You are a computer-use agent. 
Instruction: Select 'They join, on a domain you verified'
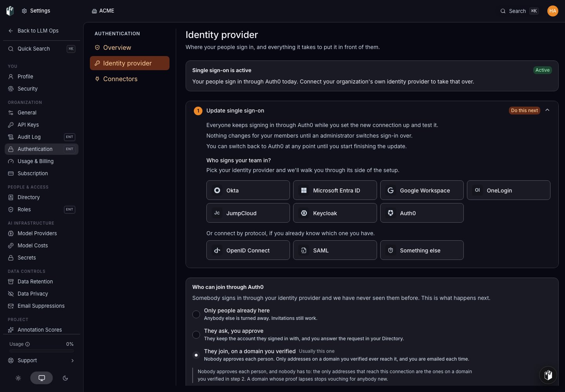pyautogui.click(x=196, y=355)
